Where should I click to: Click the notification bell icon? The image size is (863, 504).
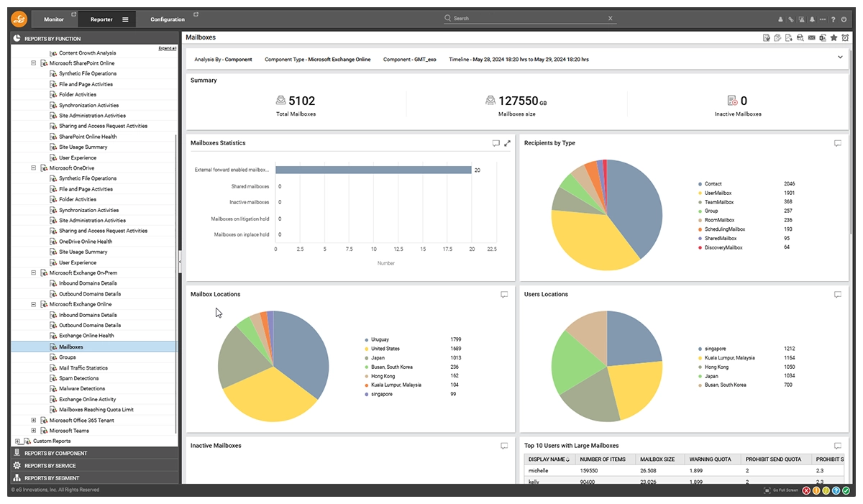[812, 19]
